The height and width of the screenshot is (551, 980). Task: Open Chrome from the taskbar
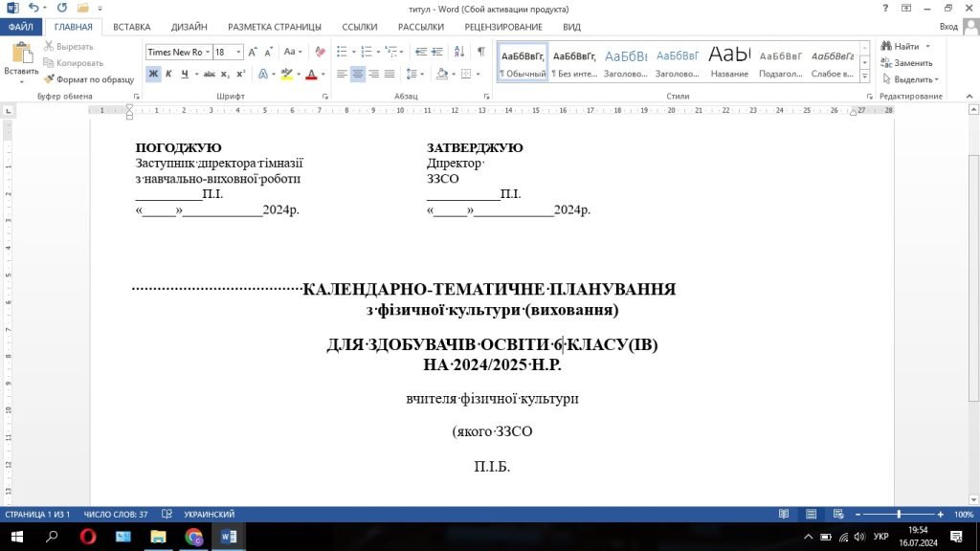pyautogui.click(x=194, y=537)
